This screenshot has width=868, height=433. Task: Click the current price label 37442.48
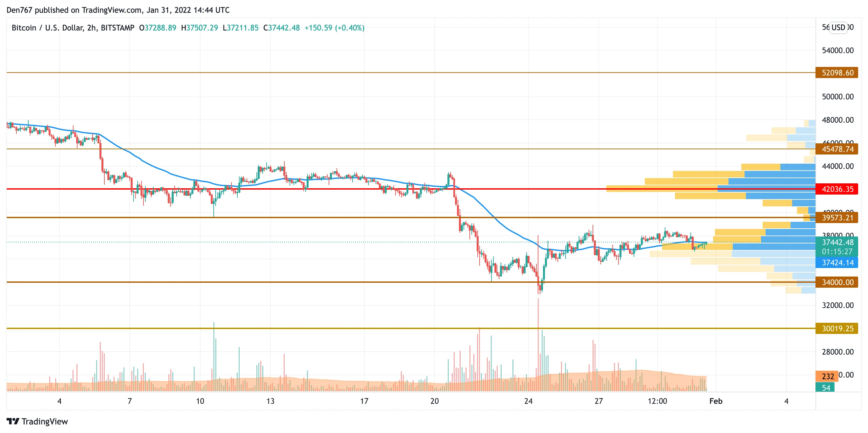pyautogui.click(x=837, y=242)
